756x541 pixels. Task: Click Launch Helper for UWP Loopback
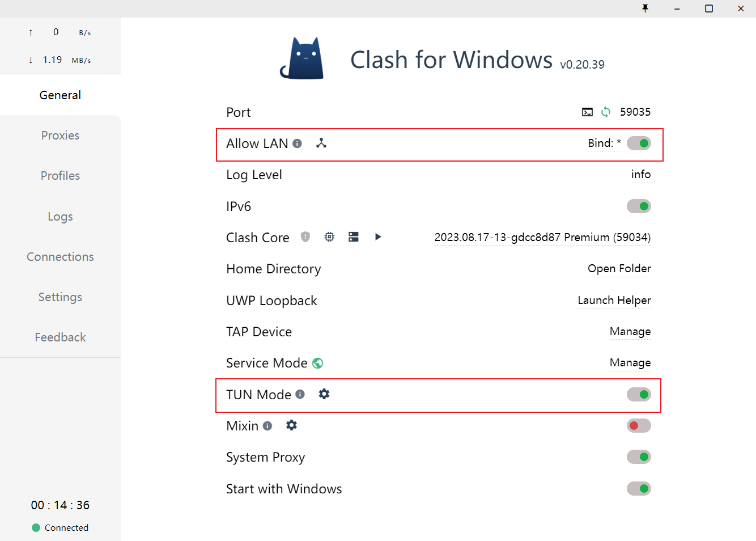pos(614,301)
